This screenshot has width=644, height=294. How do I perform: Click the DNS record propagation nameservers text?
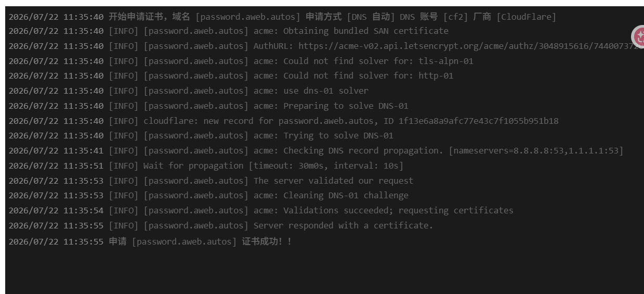[x=536, y=150]
